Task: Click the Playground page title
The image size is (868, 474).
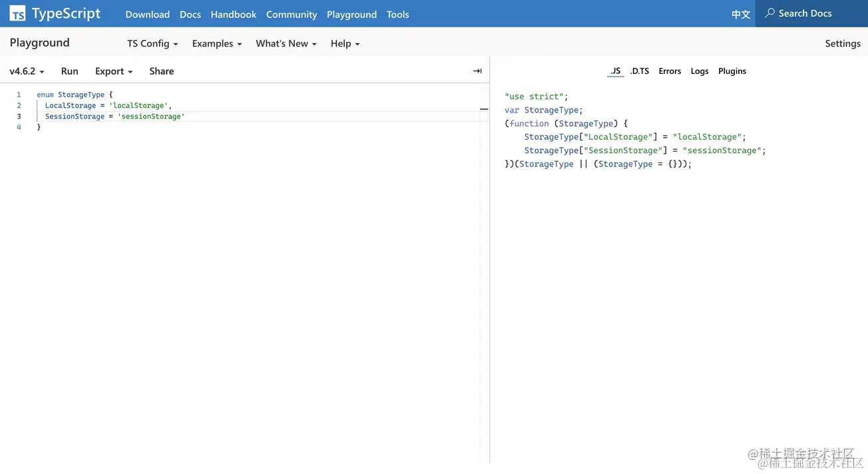Action: point(39,43)
